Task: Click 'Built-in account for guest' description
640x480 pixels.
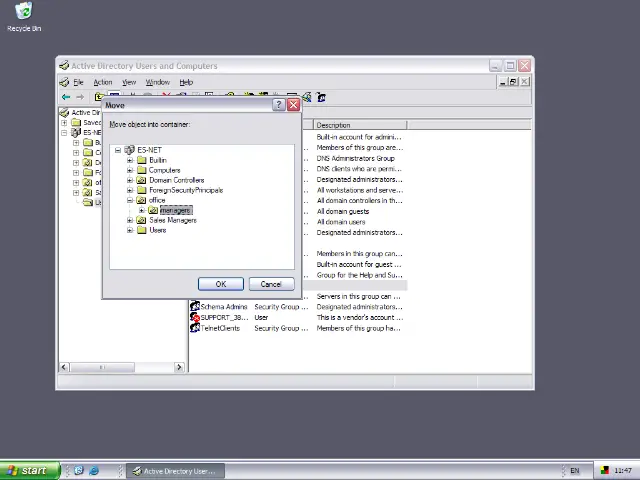Action: pos(359,264)
